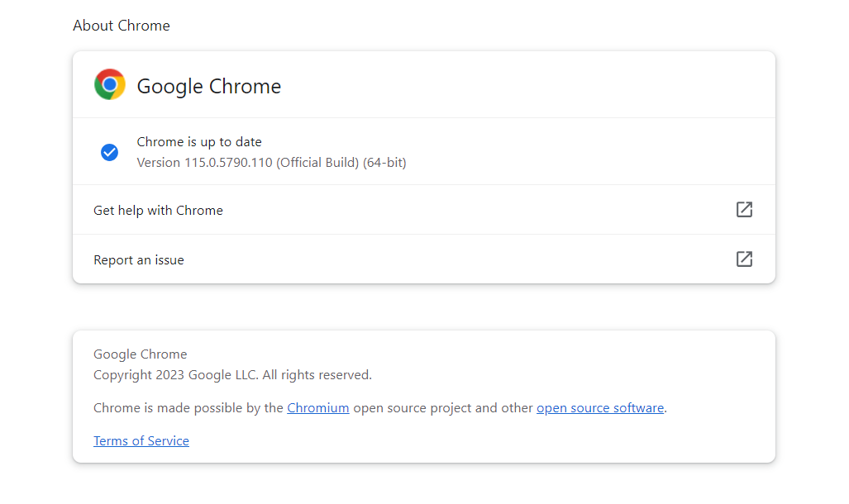Click the copyright notice text
The height and width of the screenshot is (504, 849).
232,374
